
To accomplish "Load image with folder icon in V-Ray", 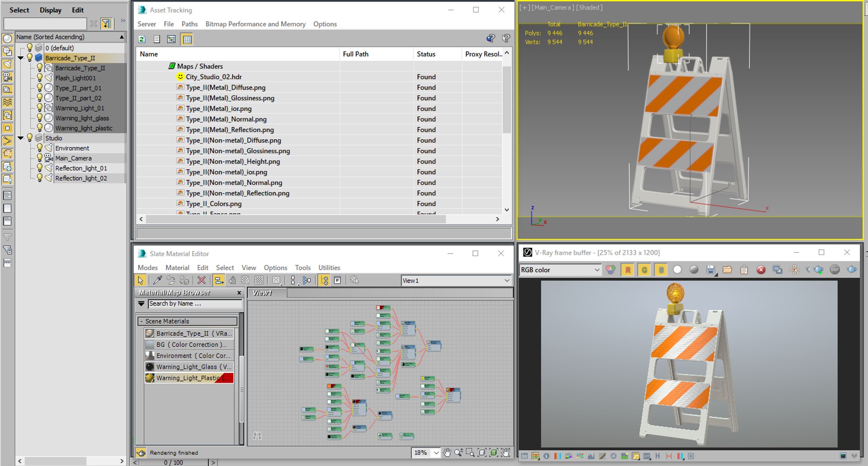I will coord(727,270).
